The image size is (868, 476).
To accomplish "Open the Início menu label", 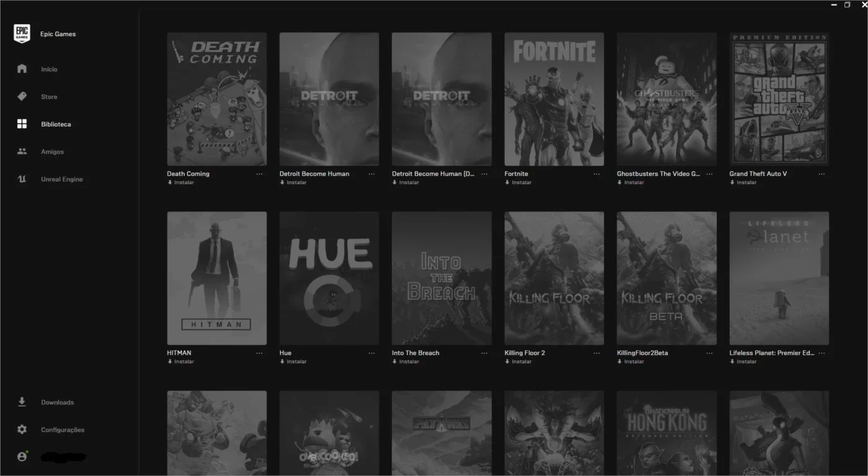I will [x=49, y=69].
